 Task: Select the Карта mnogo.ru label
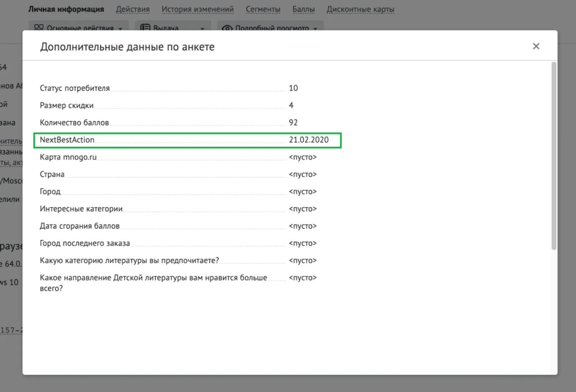(x=68, y=157)
